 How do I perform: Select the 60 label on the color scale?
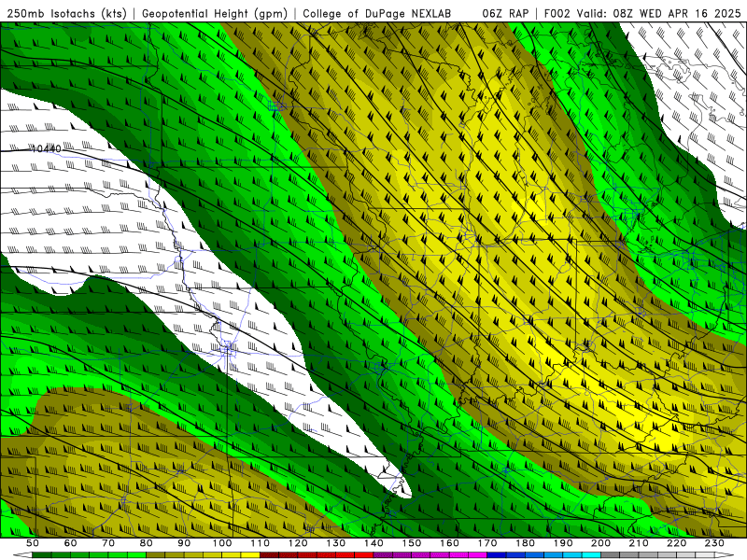70,543
